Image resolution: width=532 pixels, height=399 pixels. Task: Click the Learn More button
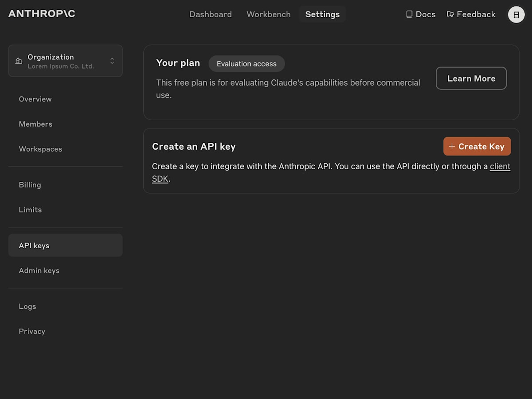click(x=471, y=78)
